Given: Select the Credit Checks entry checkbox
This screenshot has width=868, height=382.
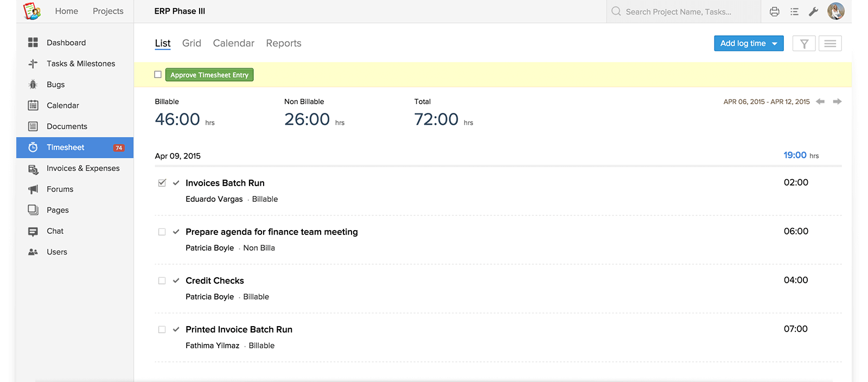Looking at the screenshot, I should pyautogui.click(x=162, y=281).
